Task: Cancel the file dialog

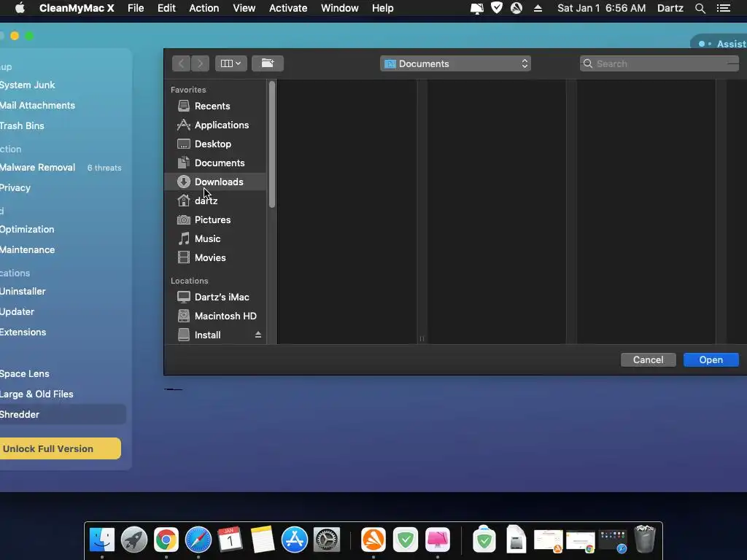Action: pyautogui.click(x=648, y=359)
